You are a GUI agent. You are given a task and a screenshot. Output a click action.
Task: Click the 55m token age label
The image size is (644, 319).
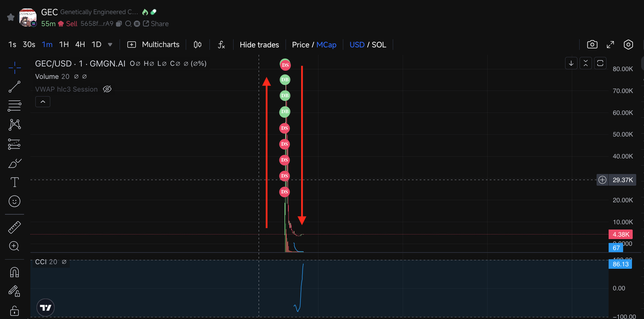click(48, 24)
